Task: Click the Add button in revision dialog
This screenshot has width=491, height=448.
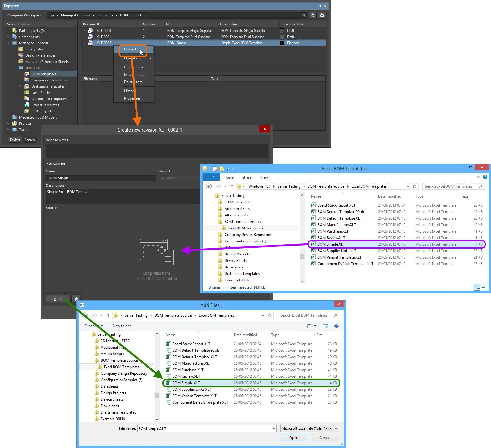Action: point(57,299)
